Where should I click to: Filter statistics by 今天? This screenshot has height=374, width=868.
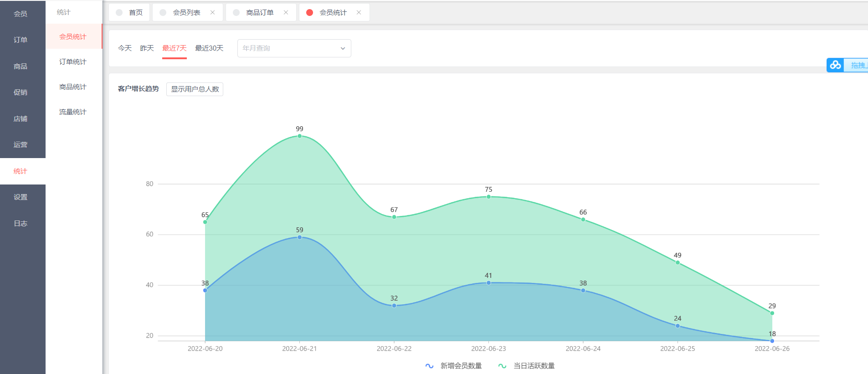(125, 48)
